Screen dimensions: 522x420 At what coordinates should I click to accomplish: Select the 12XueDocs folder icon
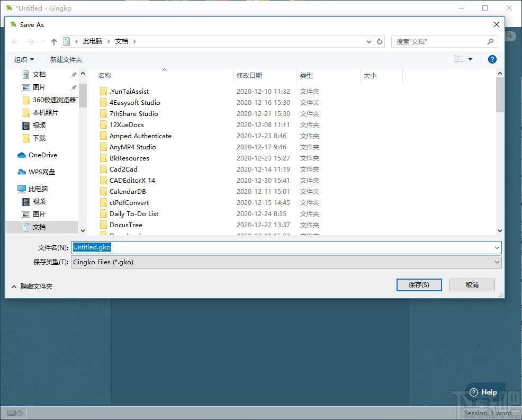tap(104, 124)
